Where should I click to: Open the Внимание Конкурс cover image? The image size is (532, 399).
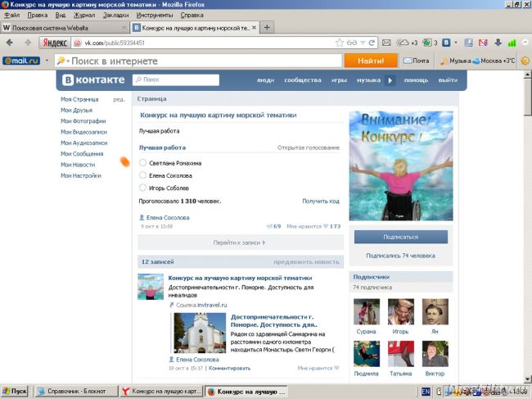(401, 166)
